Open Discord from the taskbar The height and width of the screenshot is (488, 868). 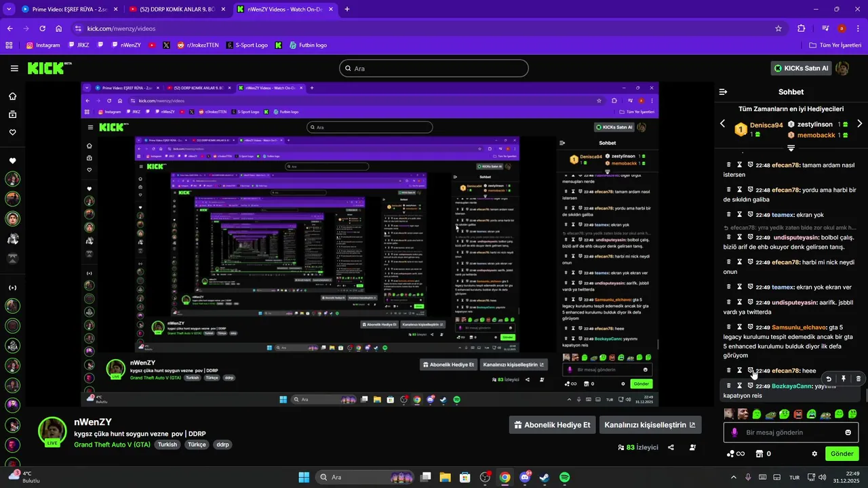click(x=525, y=477)
